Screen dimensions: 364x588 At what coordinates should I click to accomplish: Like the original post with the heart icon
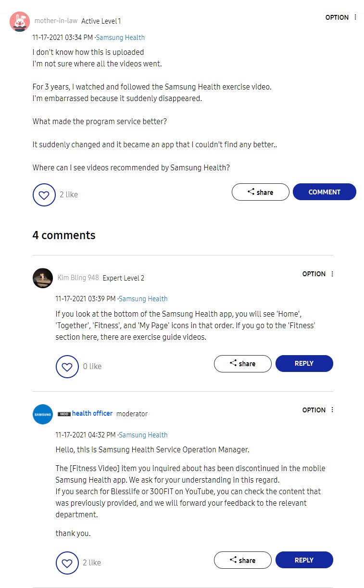(44, 195)
